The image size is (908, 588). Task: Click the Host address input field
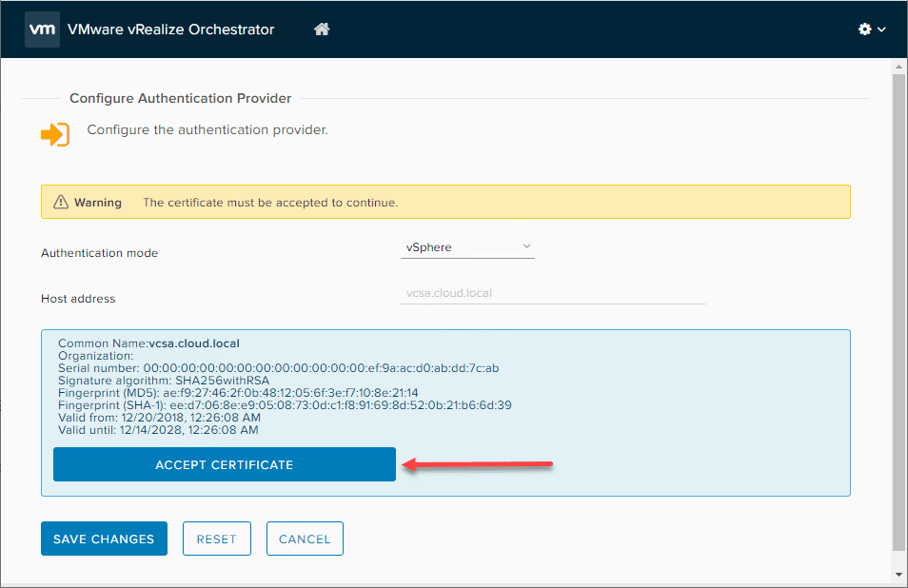point(552,293)
